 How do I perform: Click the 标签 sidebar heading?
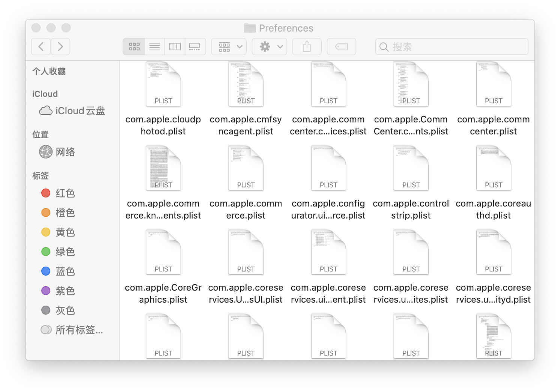(41, 176)
